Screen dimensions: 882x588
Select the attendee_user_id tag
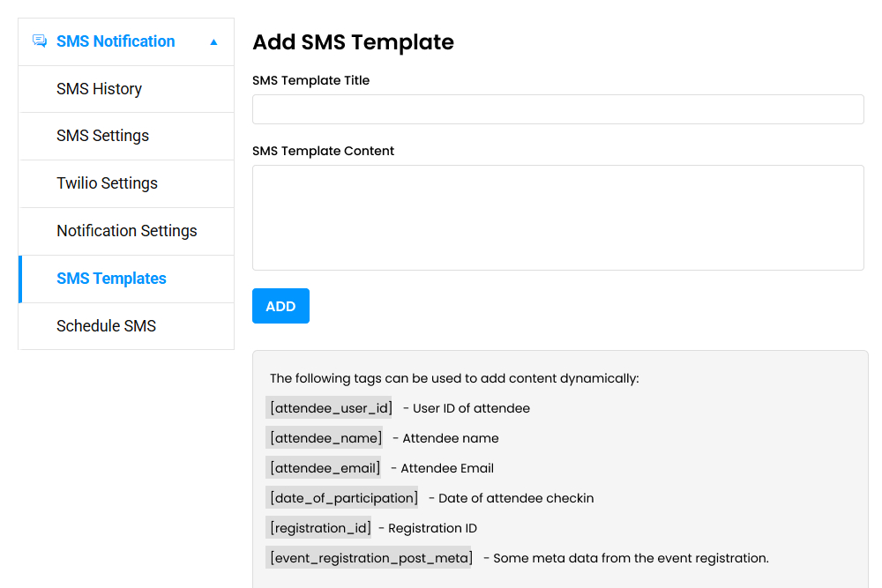coord(330,407)
